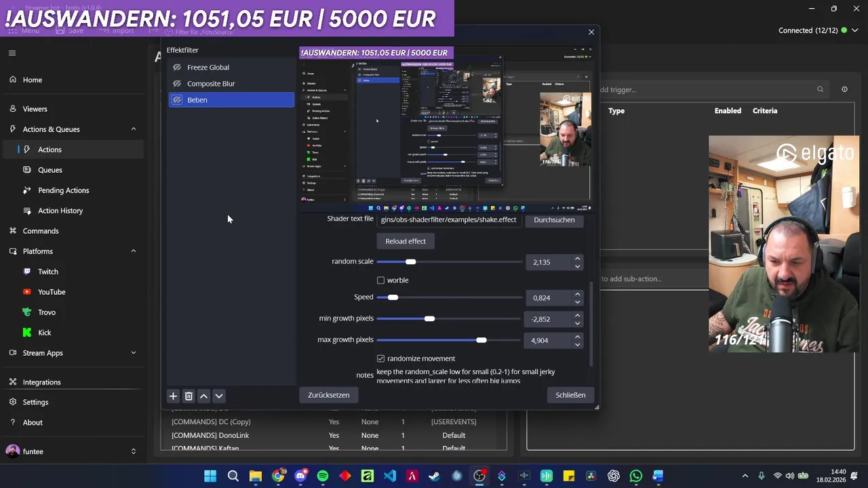Select the Trovo platform icon

(x=26, y=312)
